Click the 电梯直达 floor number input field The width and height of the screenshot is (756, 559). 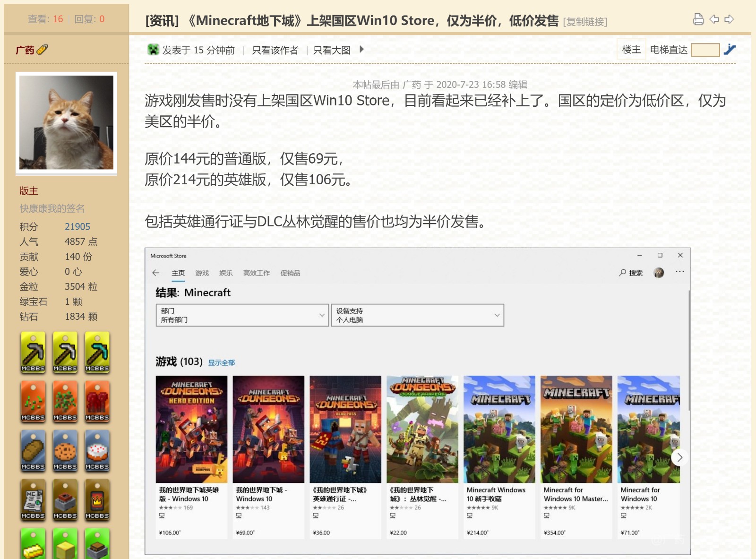[705, 50]
